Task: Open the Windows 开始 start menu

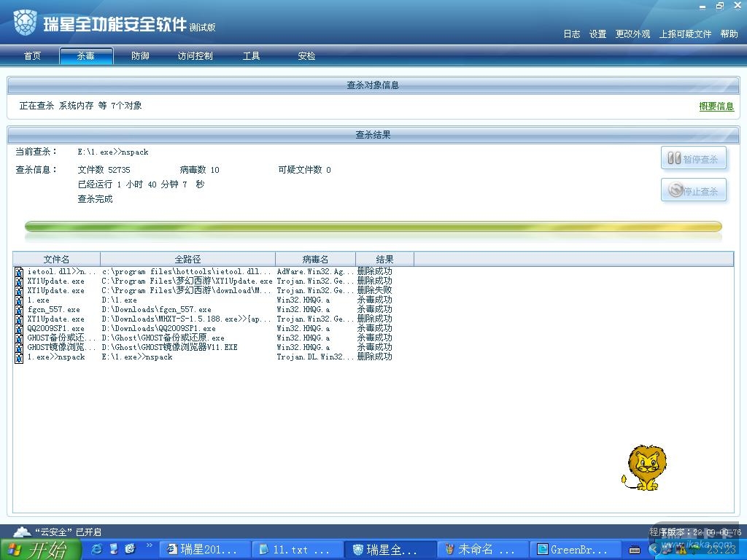Action: click(x=41, y=550)
